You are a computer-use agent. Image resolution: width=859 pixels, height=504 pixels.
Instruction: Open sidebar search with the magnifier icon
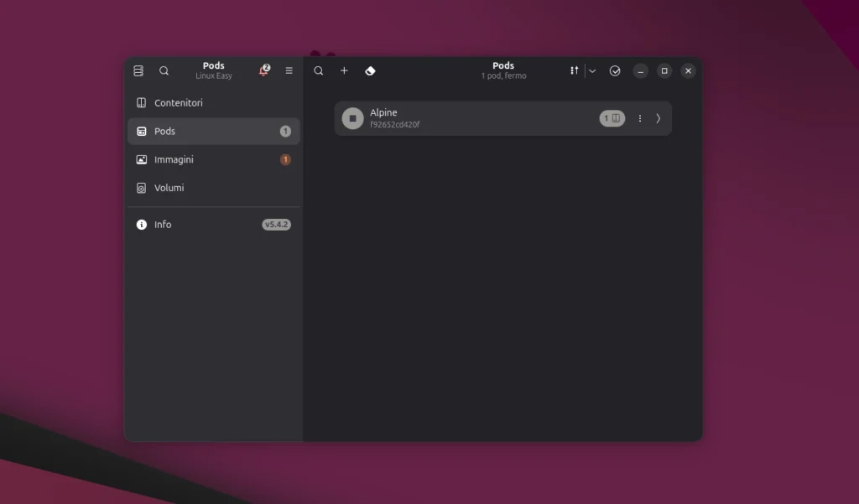tap(164, 70)
